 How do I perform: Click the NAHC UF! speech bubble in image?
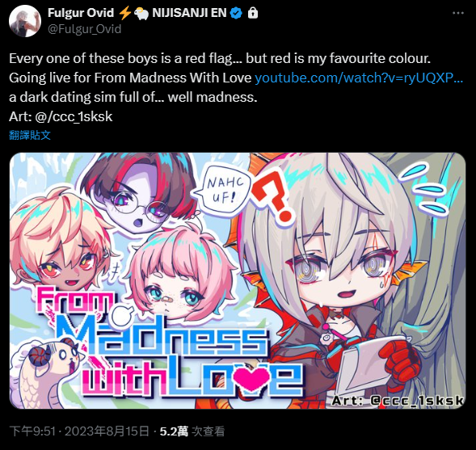tap(224, 189)
